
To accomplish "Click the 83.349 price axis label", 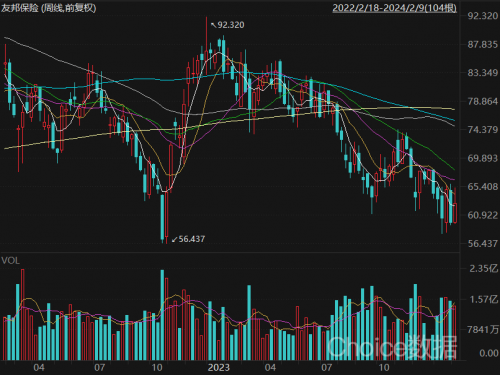I will click(483, 73).
